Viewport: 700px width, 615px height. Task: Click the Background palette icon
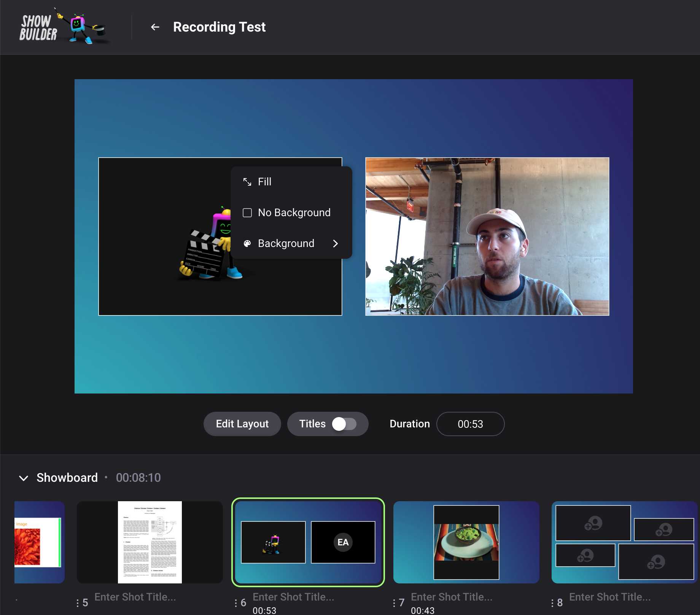(247, 244)
